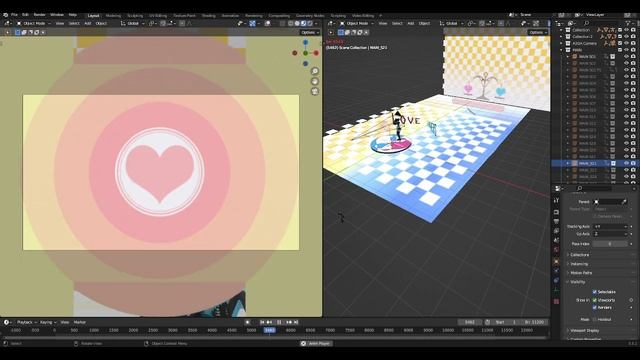Toggle viewport overlays in left viewport header
The width and height of the screenshot is (640, 360).
(x=267, y=24)
